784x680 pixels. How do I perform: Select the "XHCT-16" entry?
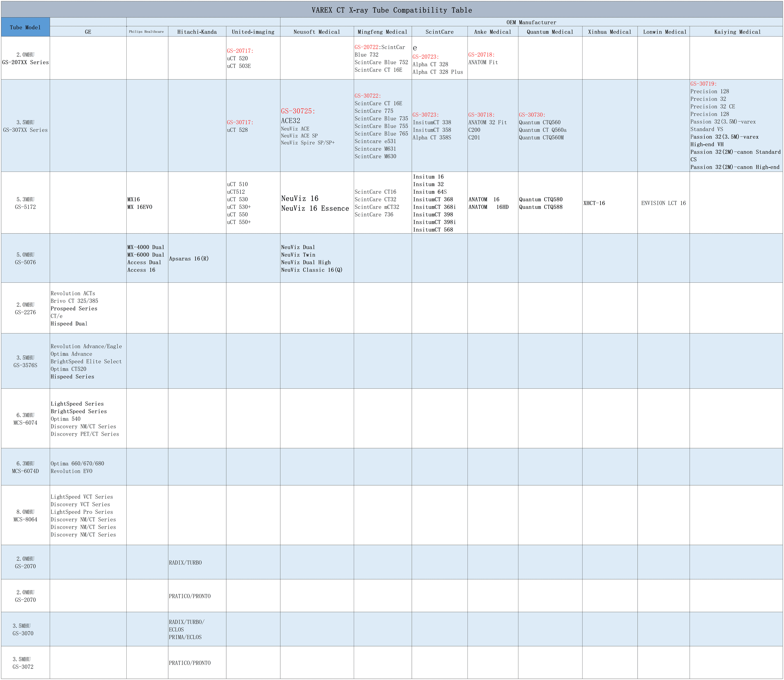[x=594, y=203]
